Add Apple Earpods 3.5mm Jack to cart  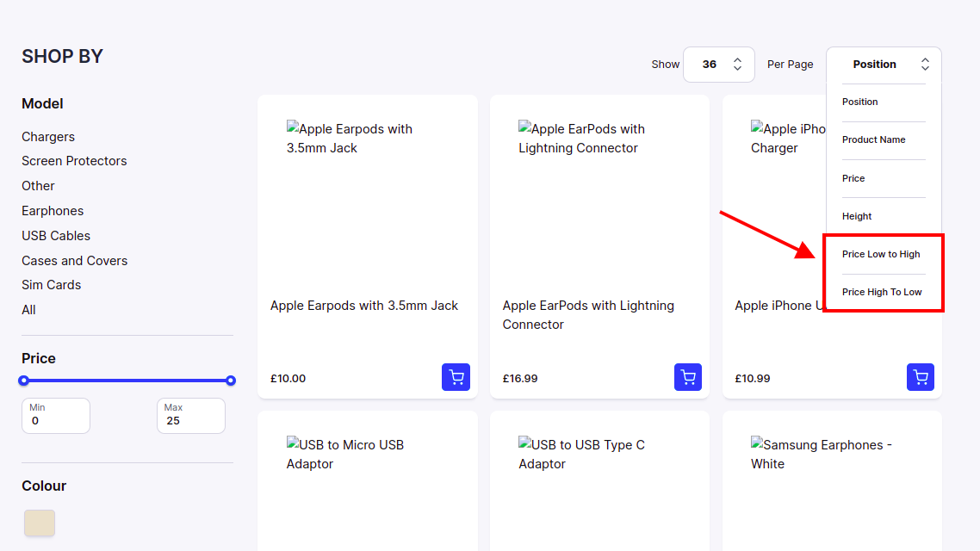(456, 377)
